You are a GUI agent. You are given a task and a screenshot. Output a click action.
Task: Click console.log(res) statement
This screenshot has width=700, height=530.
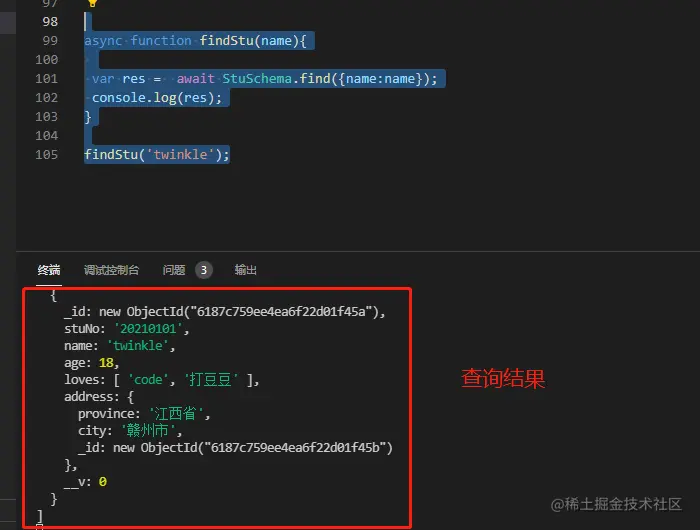pos(157,97)
